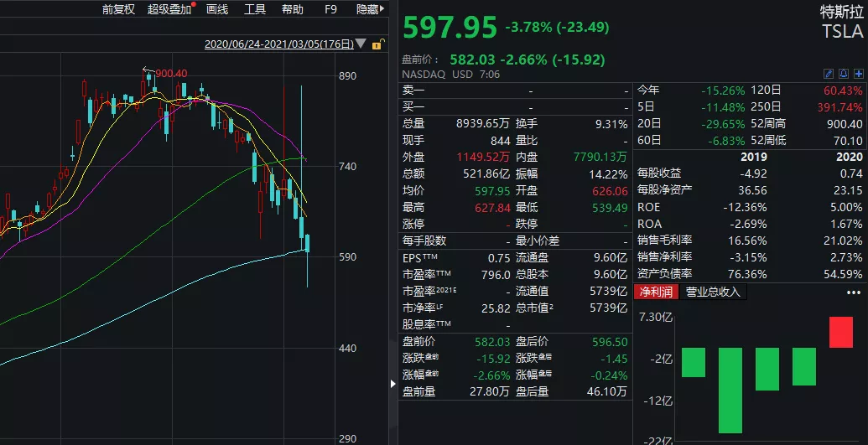Click the NASDAQ USD 7:06 label
This screenshot has width=868, height=445.
point(450,74)
